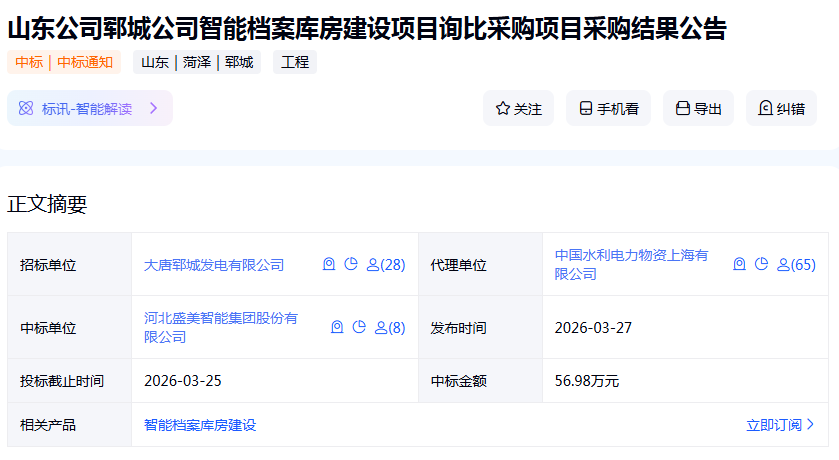Click the 关注 star button
This screenshot has width=839, height=460.
point(518,108)
